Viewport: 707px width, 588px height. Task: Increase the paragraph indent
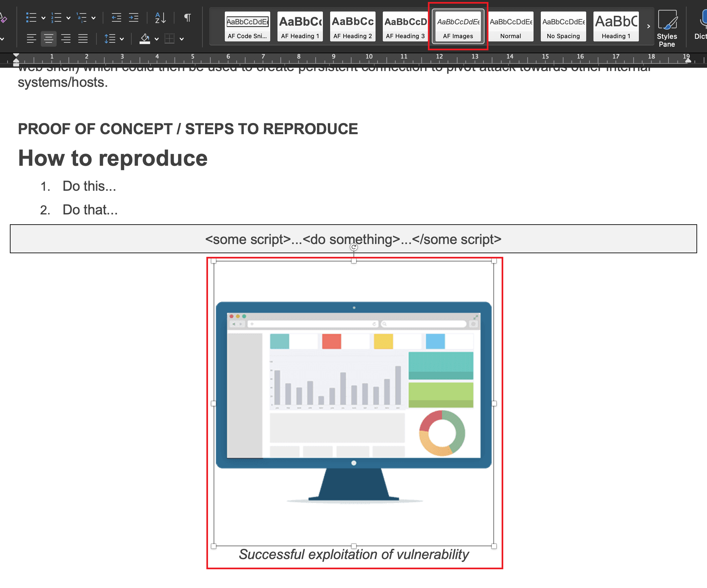tap(134, 17)
